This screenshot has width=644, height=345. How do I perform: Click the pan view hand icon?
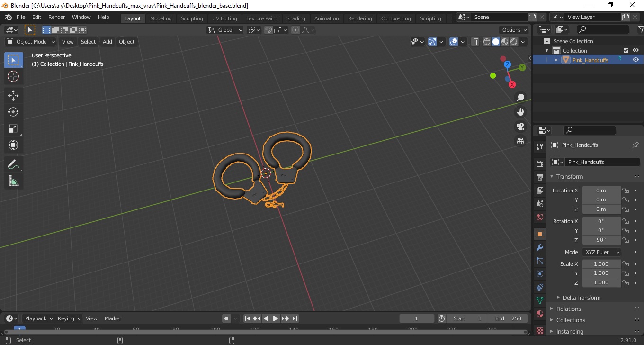[x=520, y=112]
